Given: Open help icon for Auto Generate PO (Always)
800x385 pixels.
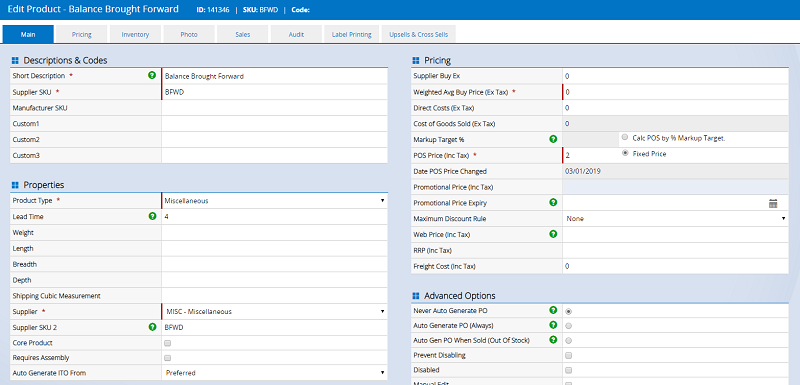Looking at the screenshot, I should pyautogui.click(x=553, y=325).
